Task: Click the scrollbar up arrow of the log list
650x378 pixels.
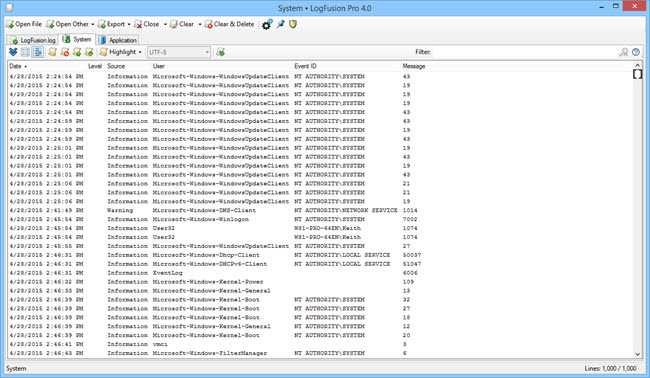Action: click(638, 65)
